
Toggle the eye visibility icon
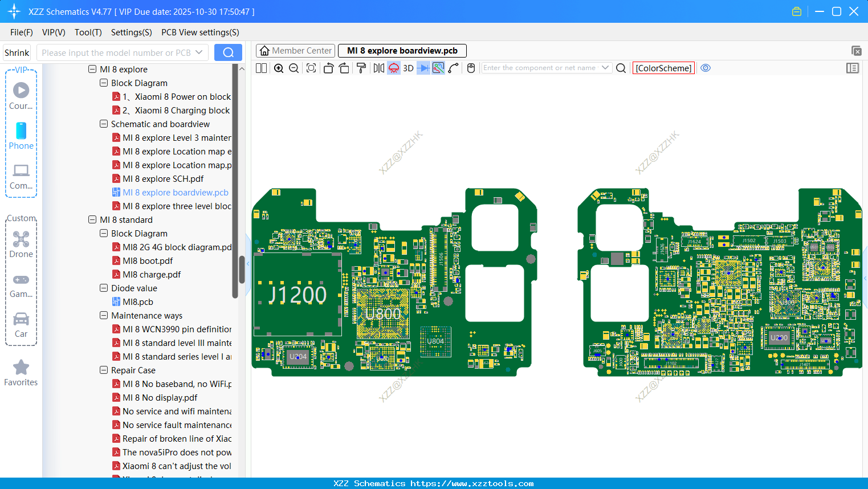pos(706,68)
